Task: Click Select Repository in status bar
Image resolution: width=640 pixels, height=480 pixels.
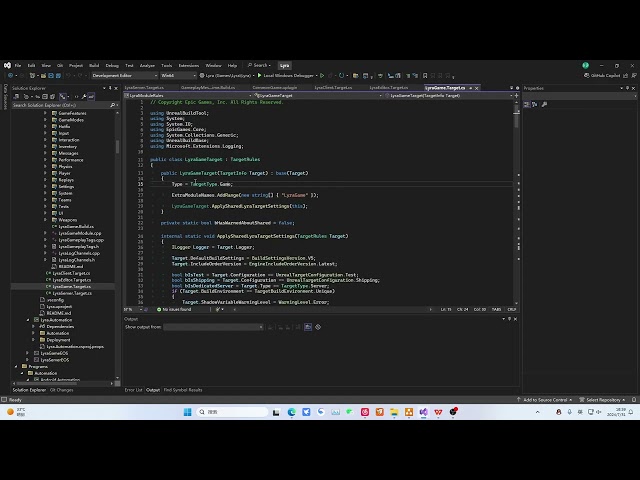Action: coord(602,400)
